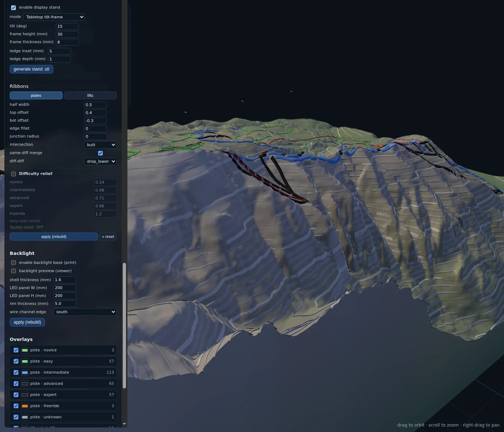Click the freeride relief value field
Viewport: 504px width, 432px height.
point(105,214)
